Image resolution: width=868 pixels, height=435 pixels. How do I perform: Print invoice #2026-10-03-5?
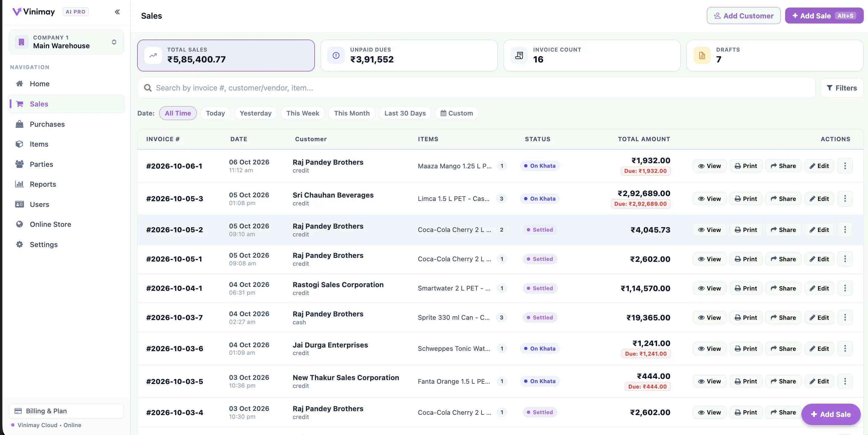pos(746,381)
